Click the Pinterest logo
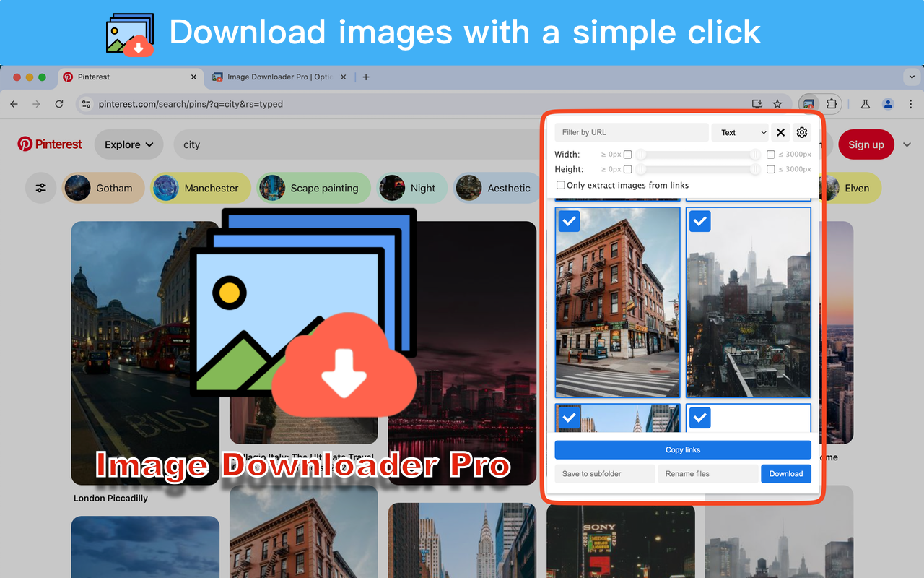The height and width of the screenshot is (578, 924). tap(49, 144)
